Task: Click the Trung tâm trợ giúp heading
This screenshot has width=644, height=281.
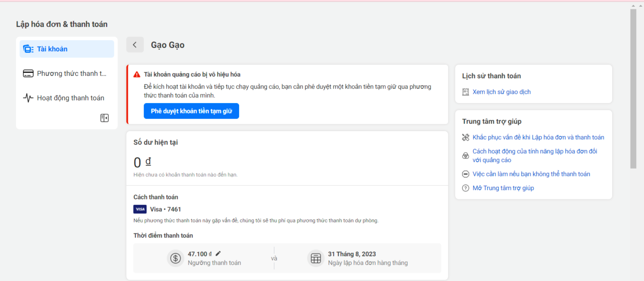Action: coord(492,121)
